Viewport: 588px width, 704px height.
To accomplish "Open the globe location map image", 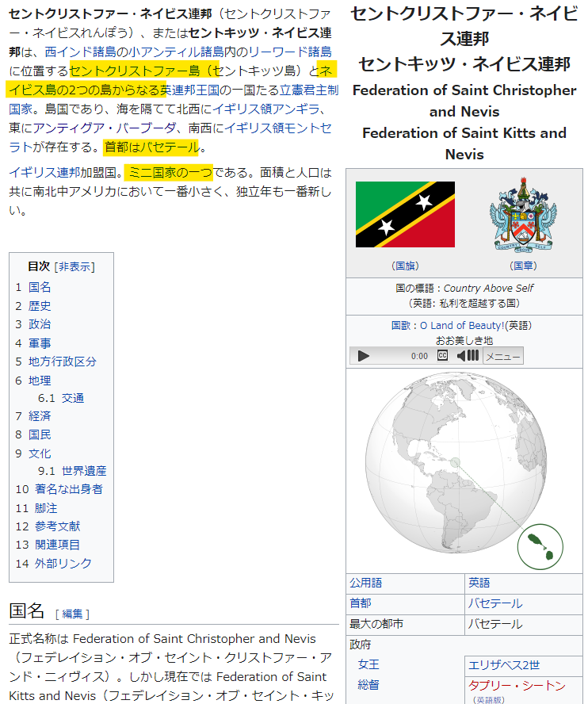I will click(464, 471).
